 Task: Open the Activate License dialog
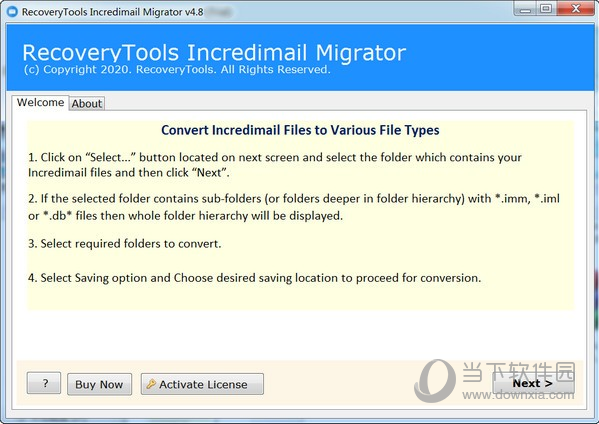point(202,384)
